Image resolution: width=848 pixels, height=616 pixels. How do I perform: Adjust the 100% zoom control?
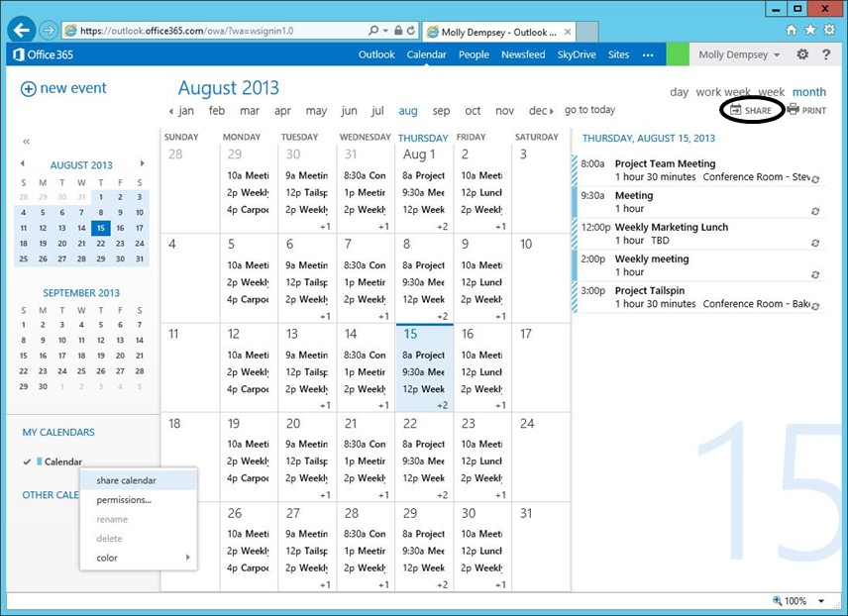(796, 600)
